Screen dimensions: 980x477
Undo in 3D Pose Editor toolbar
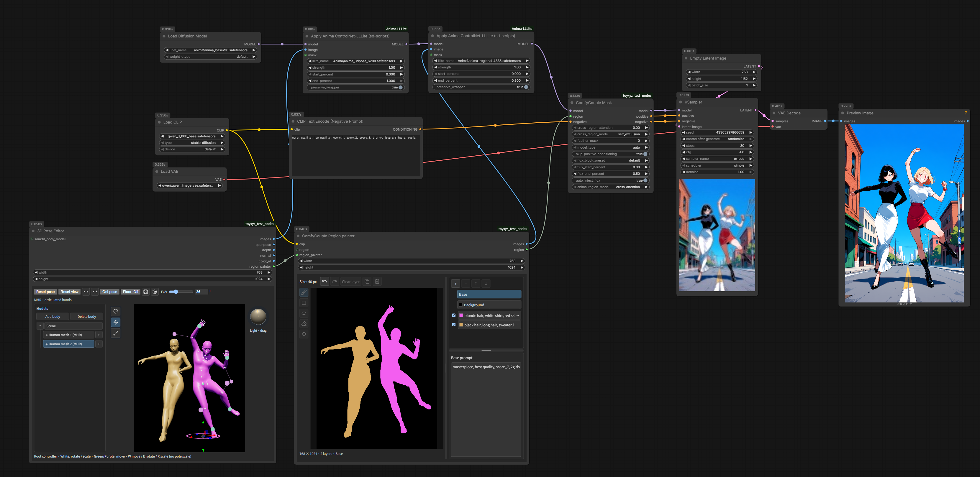coord(86,292)
